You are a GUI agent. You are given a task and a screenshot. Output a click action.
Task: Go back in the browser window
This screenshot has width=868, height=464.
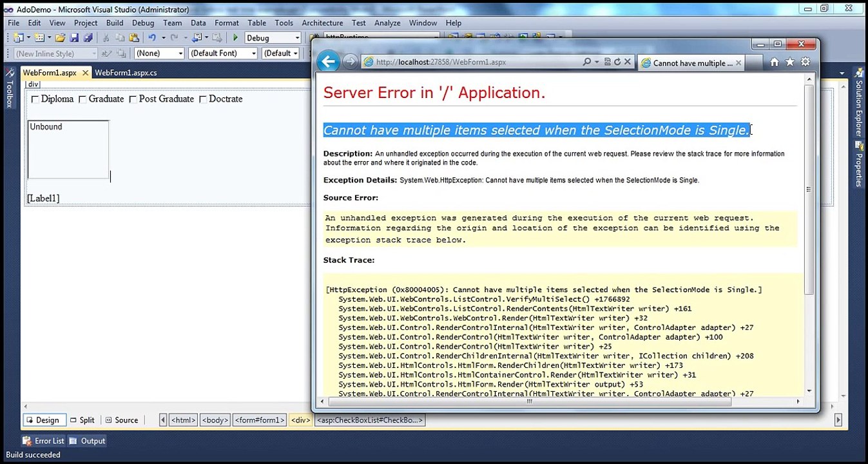(329, 62)
